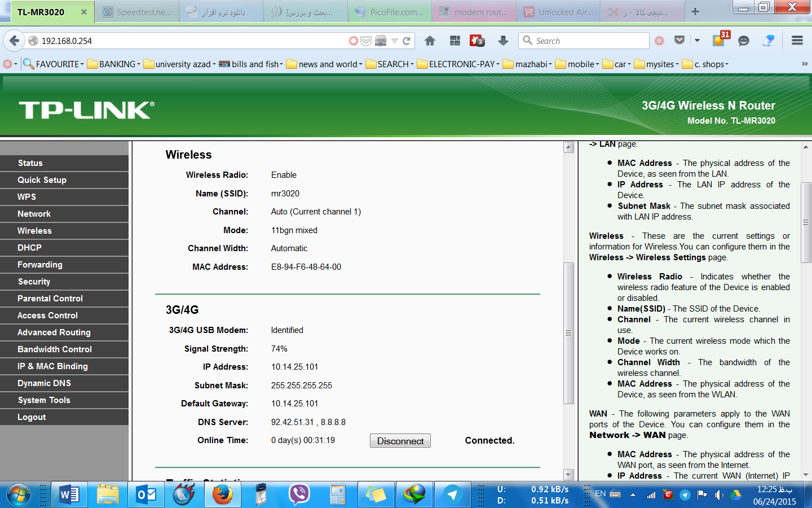Click the help panel scrollbar thumb
This screenshot has height=508, width=812.
point(806,222)
